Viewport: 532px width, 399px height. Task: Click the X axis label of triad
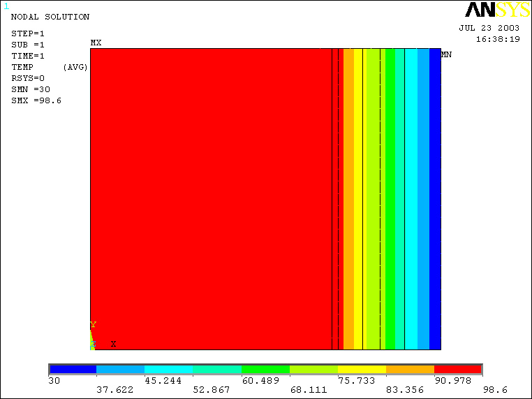(113, 344)
